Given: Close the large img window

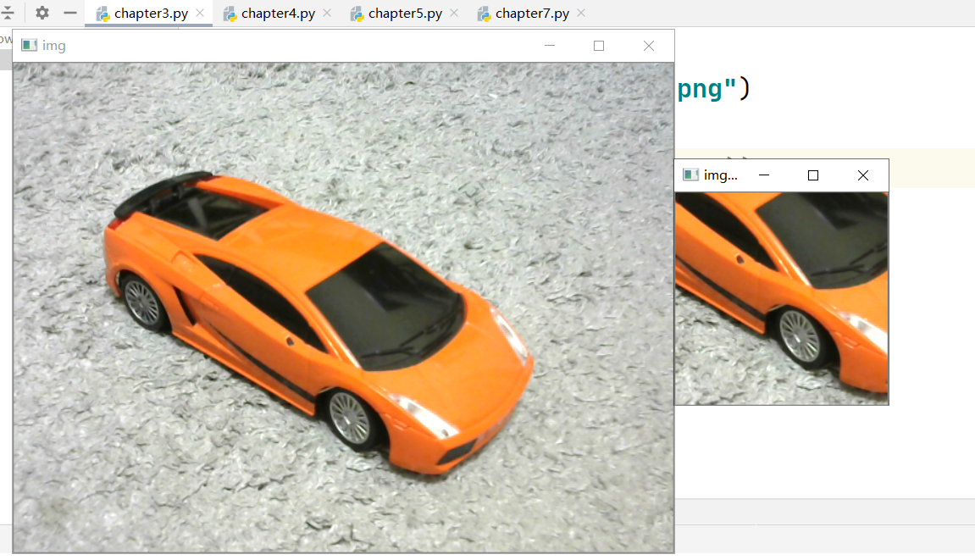Looking at the screenshot, I should pos(649,46).
